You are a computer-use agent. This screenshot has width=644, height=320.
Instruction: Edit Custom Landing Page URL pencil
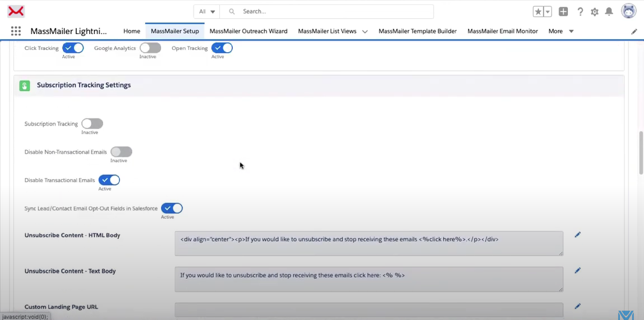click(577, 306)
